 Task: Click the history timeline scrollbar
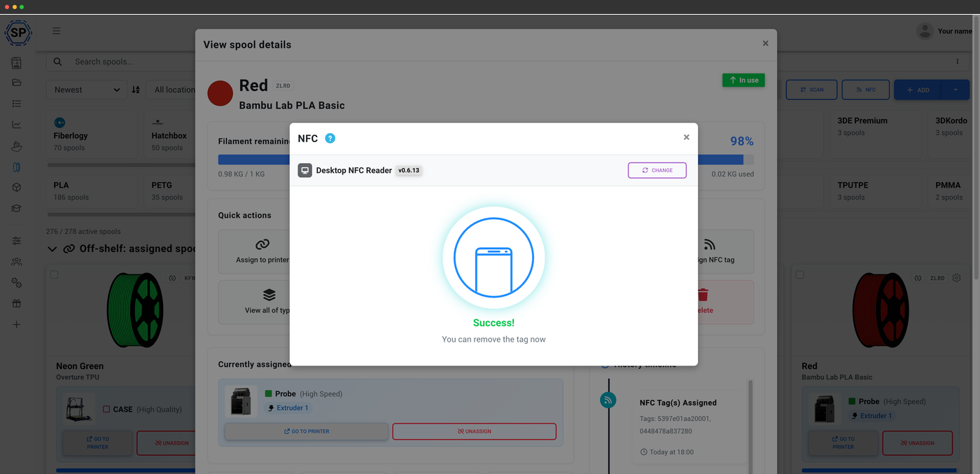point(751,427)
